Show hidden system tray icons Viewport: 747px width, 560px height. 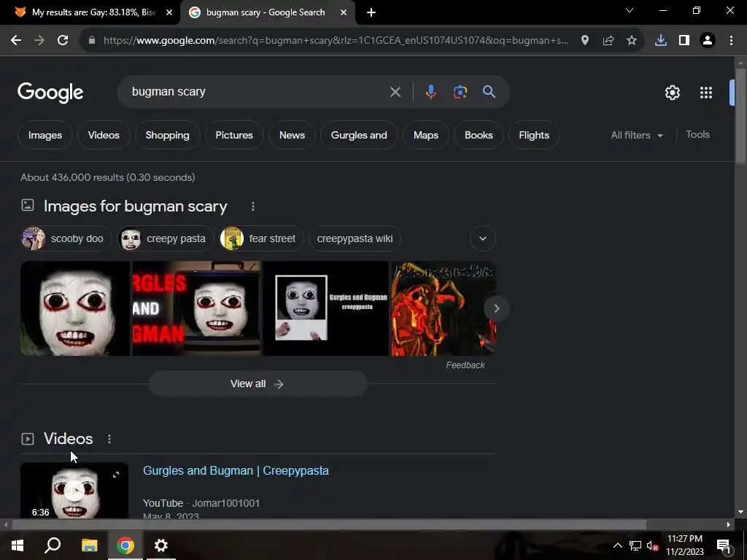[x=617, y=545]
